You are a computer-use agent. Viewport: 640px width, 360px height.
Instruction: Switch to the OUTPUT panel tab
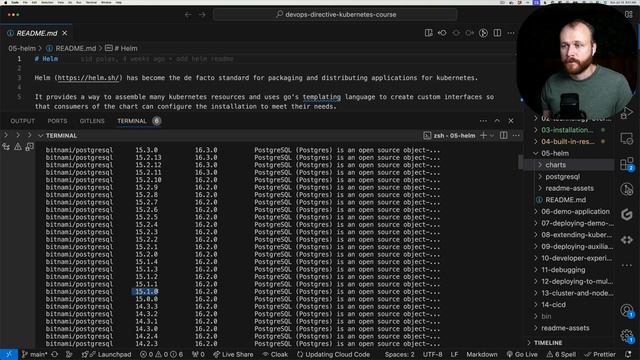click(22, 121)
